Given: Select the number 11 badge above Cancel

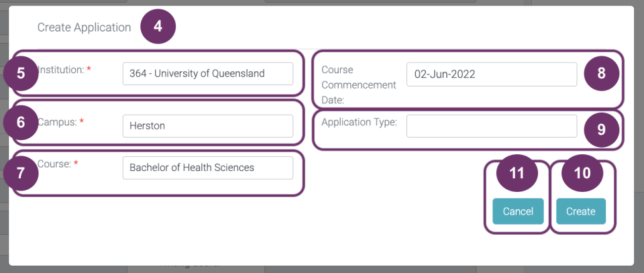Looking at the screenshot, I should coord(517,172).
